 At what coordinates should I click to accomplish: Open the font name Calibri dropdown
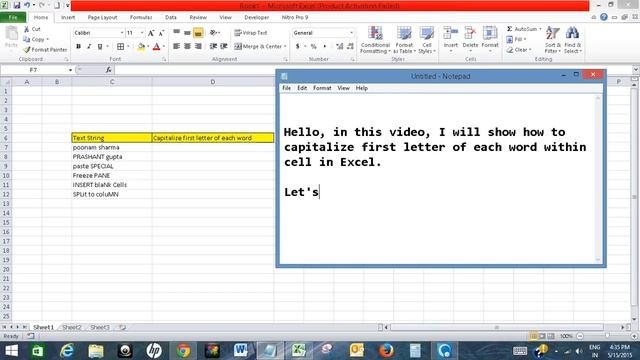(x=122, y=33)
